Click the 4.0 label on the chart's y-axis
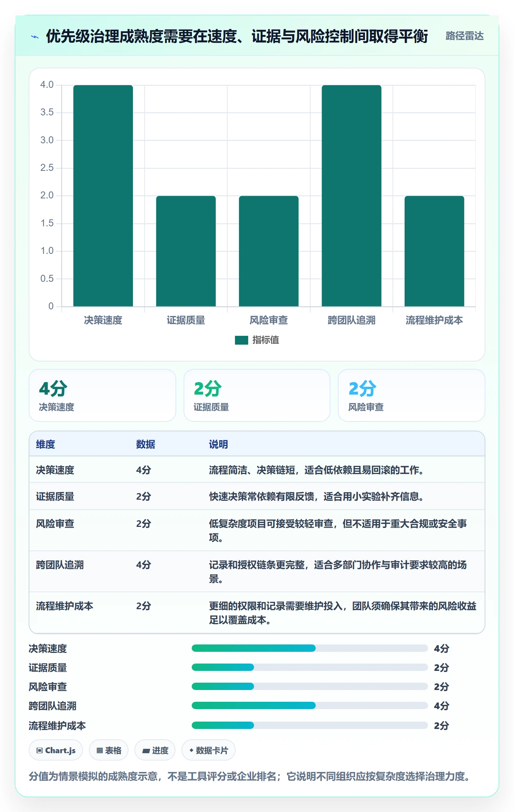514x812 pixels. pos(47,85)
